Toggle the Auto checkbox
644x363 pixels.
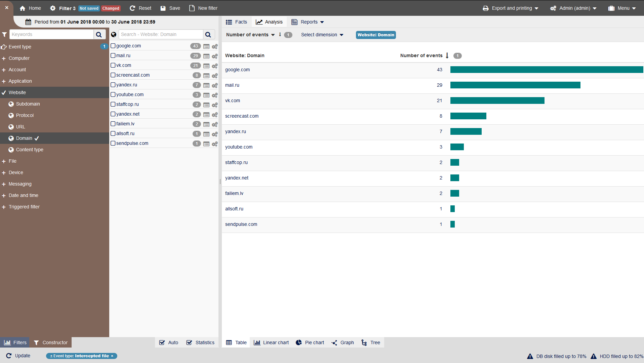click(162, 342)
